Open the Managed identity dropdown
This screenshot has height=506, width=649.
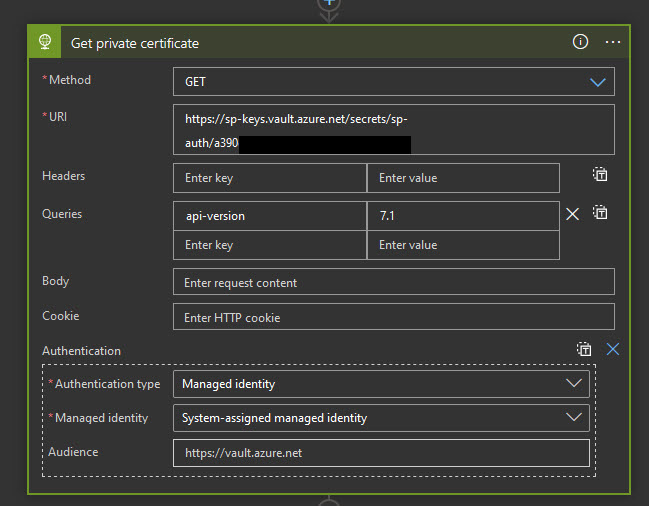[x=380, y=418]
